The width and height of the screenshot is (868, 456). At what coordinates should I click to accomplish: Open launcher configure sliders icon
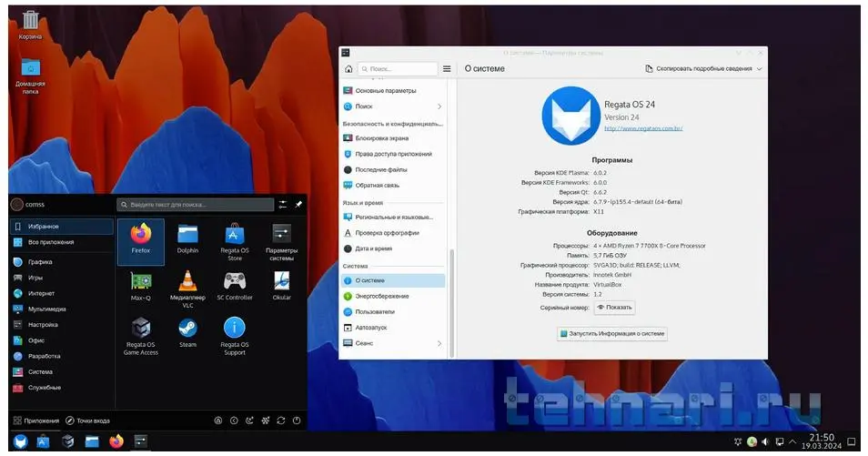tap(283, 205)
